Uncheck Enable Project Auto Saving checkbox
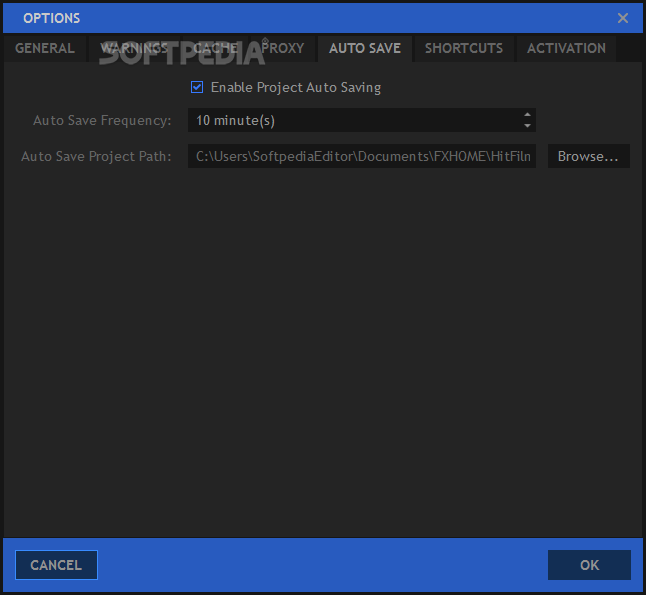Viewport: 646px width, 595px height. pyautogui.click(x=197, y=87)
